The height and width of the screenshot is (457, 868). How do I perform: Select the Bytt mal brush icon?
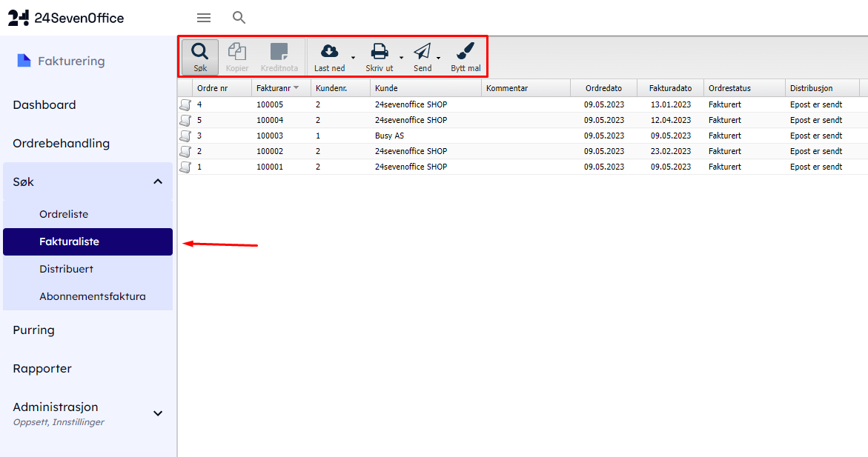tap(466, 51)
